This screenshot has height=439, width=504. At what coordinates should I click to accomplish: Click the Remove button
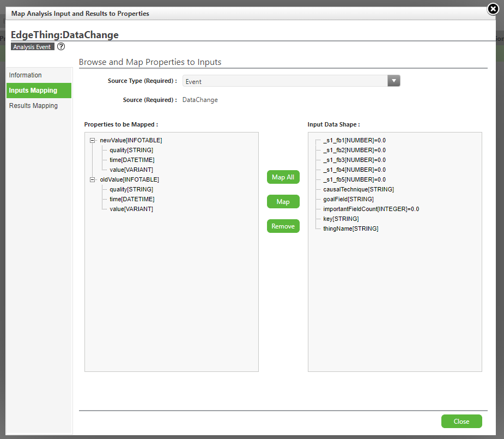(x=283, y=226)
